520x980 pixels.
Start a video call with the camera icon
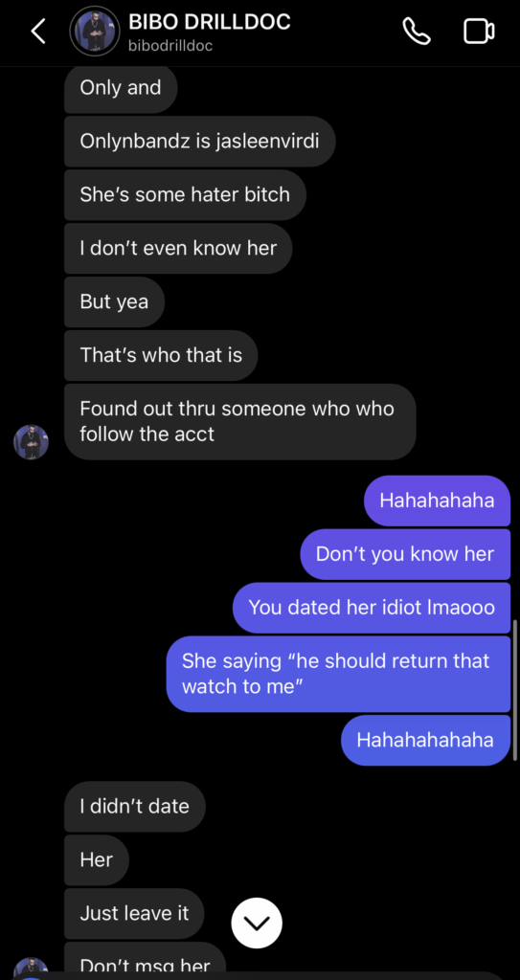[480, 32]
